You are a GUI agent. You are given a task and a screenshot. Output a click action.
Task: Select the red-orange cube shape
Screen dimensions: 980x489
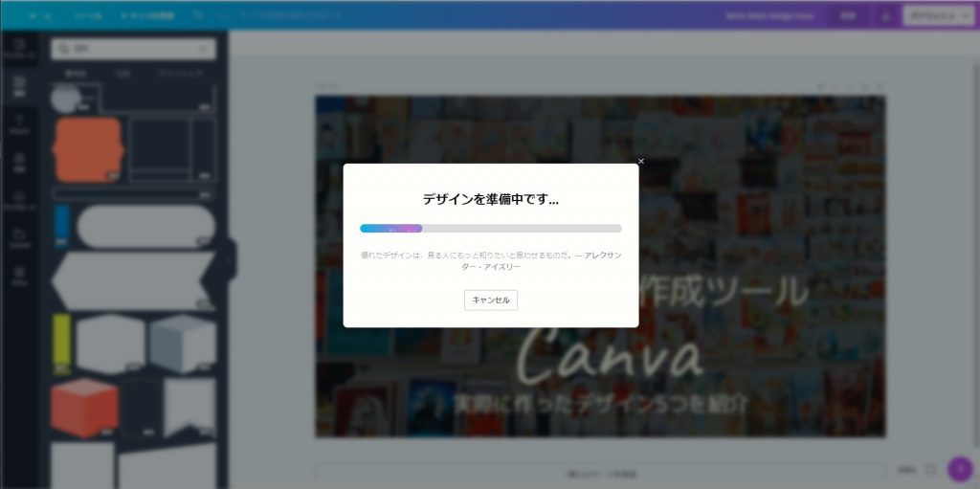[84, 407]
